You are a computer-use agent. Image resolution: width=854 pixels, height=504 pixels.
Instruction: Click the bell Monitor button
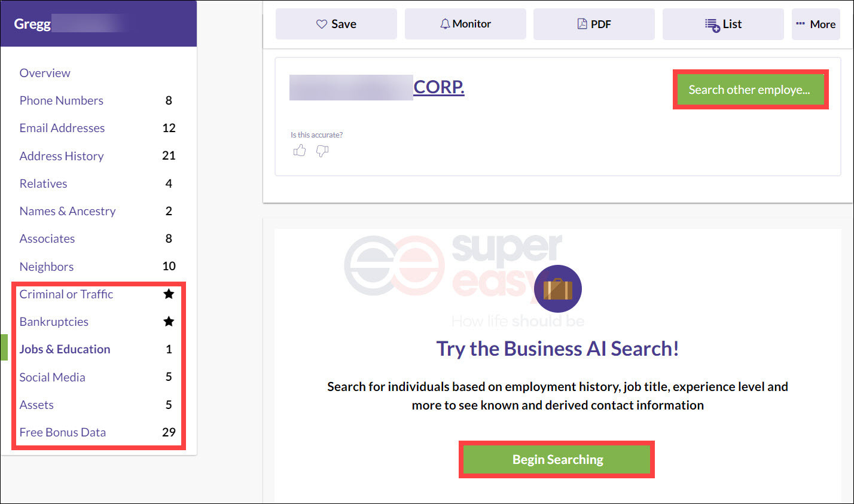(x=465, y=24)
